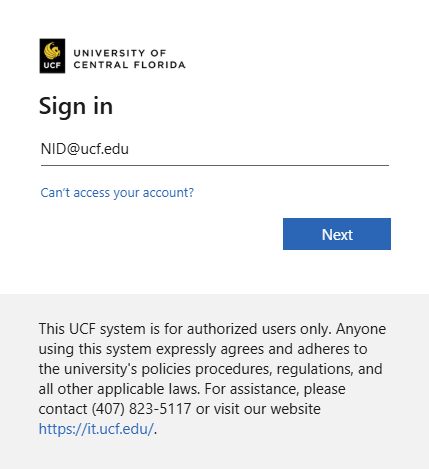Focus the NID@ucf.edu input field
429x469 pixels.
pyautogui.click(x=215, y=149)
